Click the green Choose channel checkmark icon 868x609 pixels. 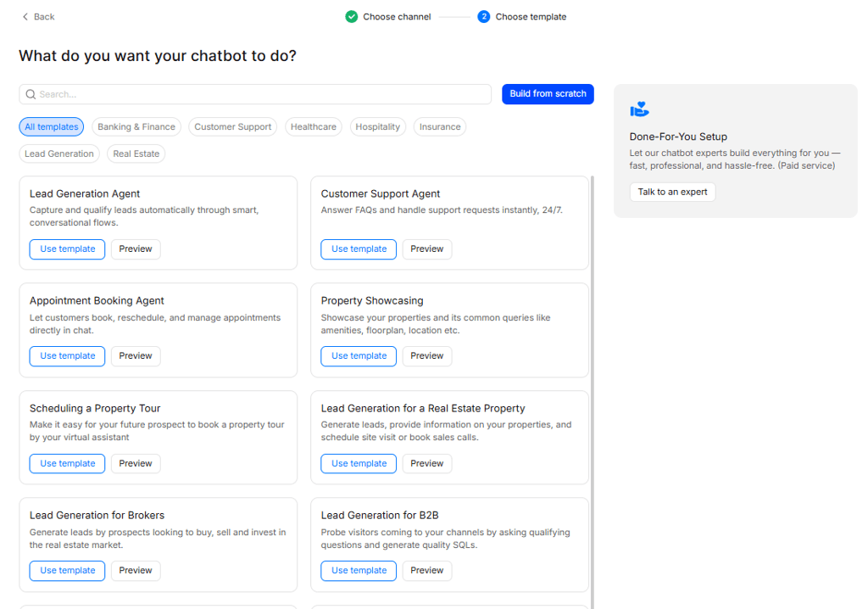coord(352,17)
